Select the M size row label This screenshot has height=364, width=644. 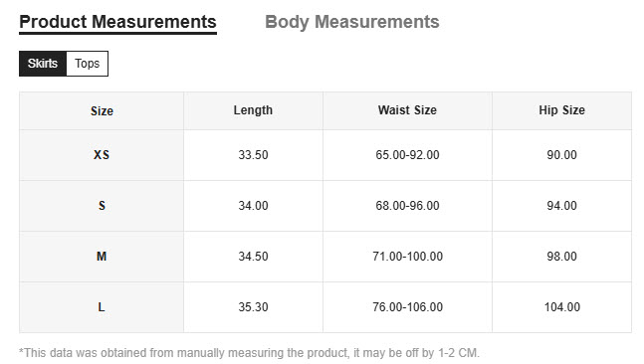tap(102, 257)
